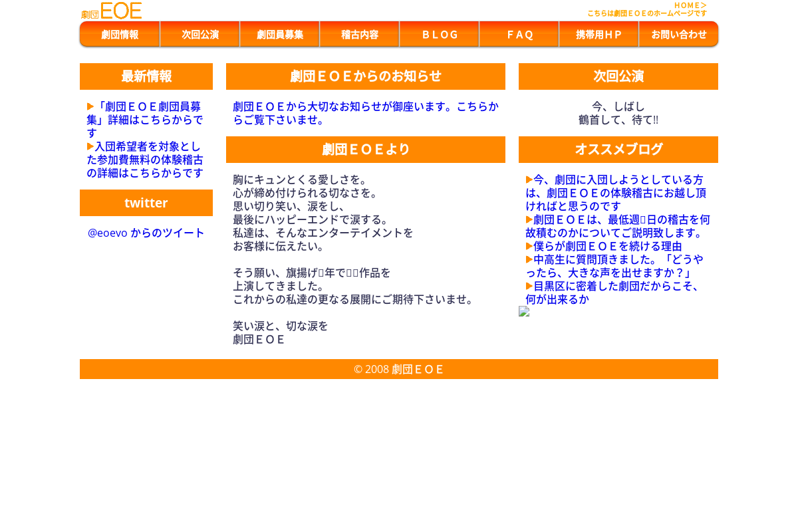Click the オススメブログ heading
The image size is (798, 532).
618,150
